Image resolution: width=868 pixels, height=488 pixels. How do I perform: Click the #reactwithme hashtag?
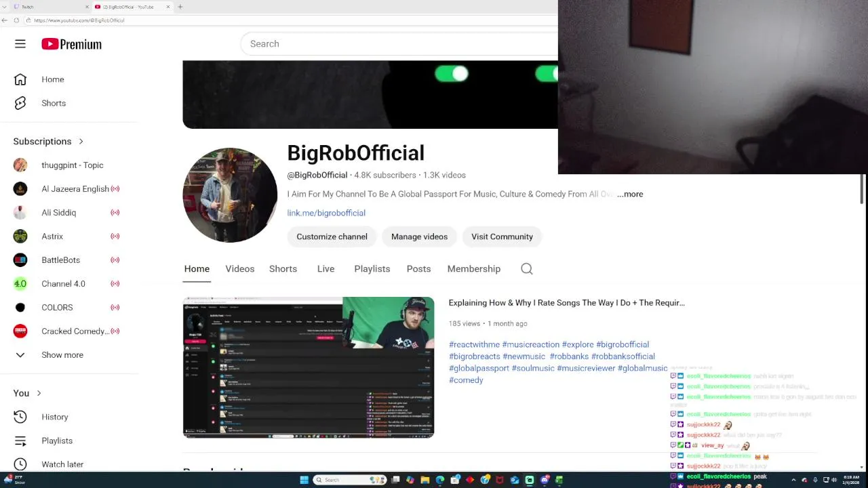(474, 344)
